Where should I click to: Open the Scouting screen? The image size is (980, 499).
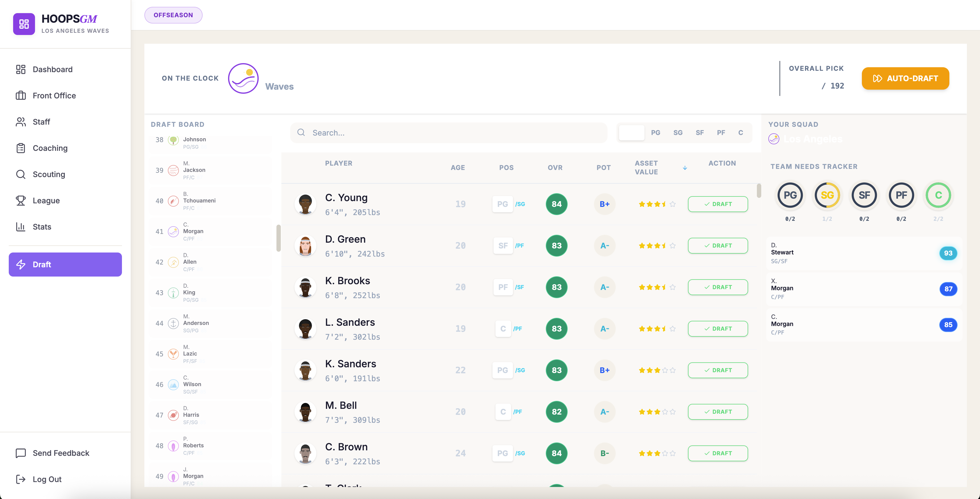click(x=49, y=174)
